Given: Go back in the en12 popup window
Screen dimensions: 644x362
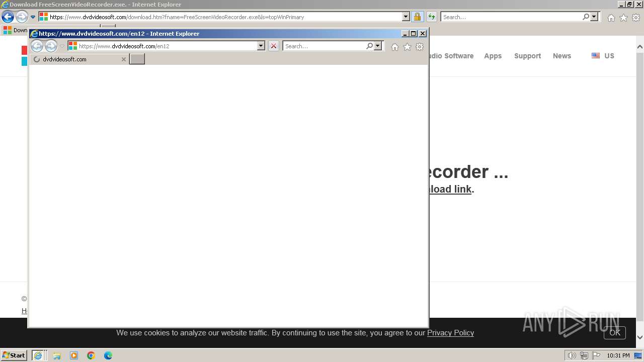Looking at the screenshot, I should 37,46.
